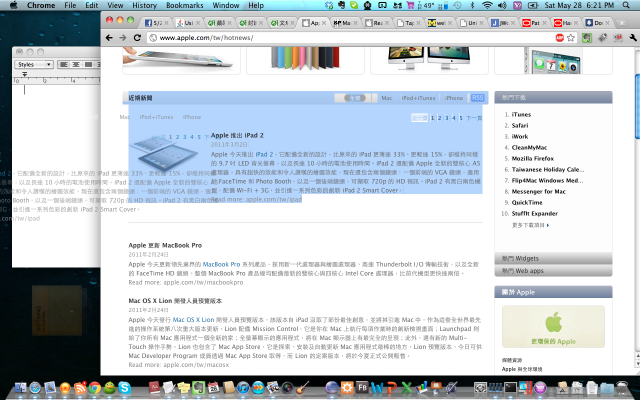
Task: Click the iPad 2 article thumbnail
Action: click(165, 153)
